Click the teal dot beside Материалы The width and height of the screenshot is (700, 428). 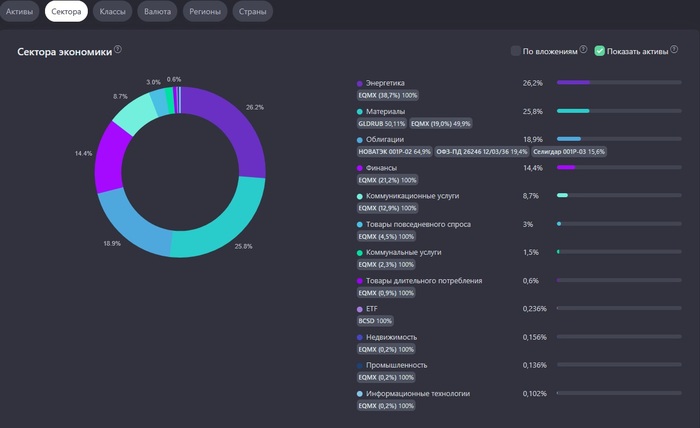coord(360,111)
